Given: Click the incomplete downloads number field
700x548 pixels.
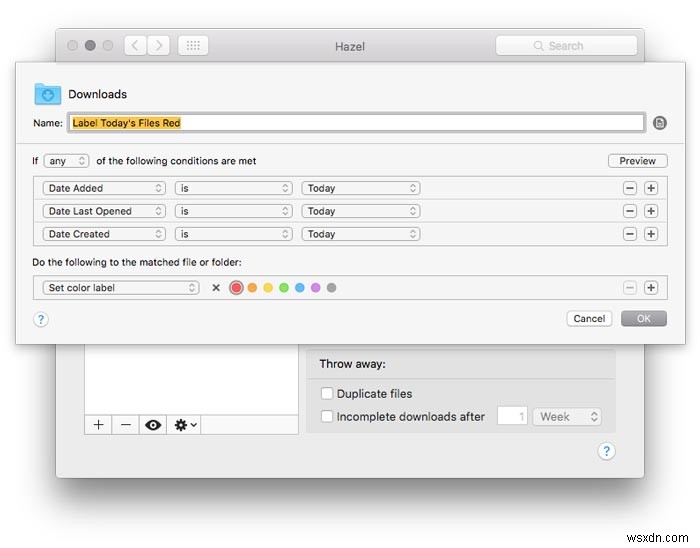Looking at the screenshot, I should pos(512,416).
